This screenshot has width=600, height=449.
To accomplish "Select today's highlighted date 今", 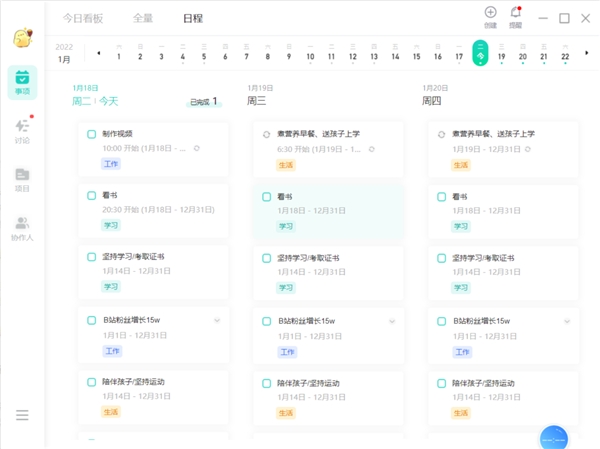I will tap(480, 53).
